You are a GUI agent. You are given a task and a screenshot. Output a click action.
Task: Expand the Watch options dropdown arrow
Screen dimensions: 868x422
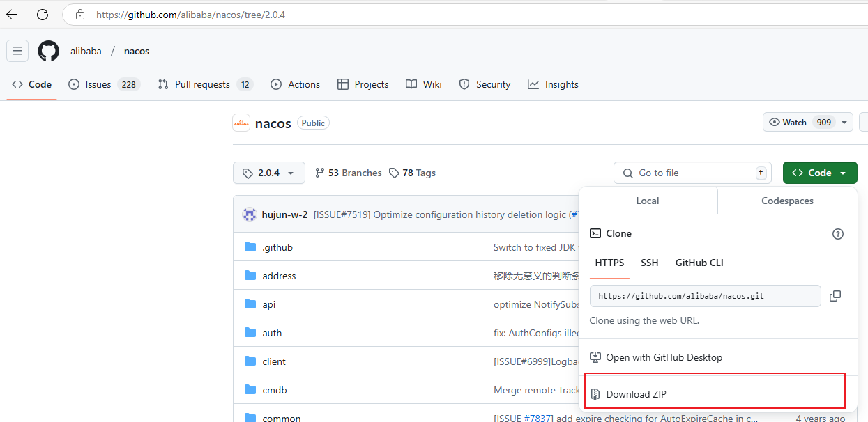coord(844,123)
